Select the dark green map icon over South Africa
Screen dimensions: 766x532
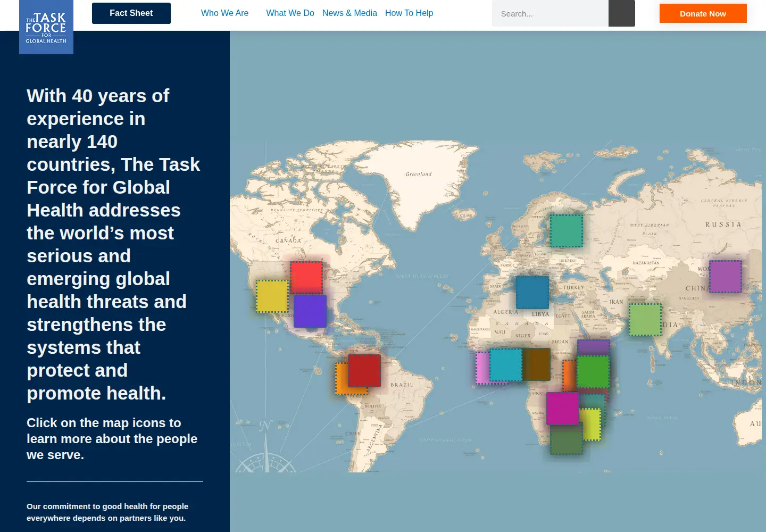coord(567,440)
